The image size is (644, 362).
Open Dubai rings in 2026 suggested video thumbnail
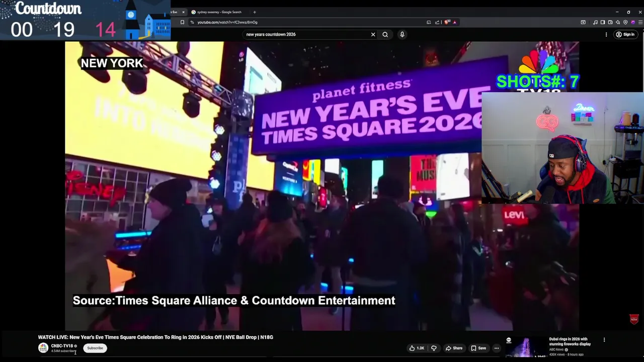(x=526, y=347)
